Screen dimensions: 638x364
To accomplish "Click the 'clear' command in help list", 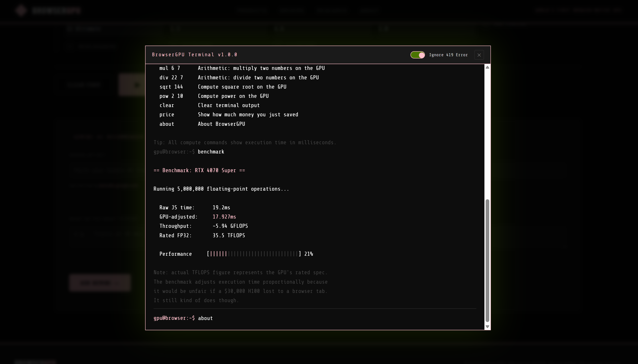I will coord(167,105).
